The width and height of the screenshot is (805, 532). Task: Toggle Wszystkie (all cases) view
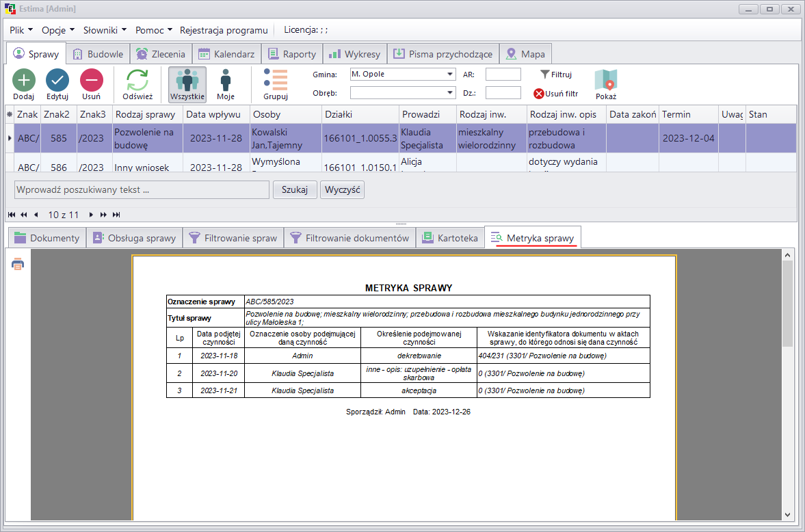pos(187,84)
